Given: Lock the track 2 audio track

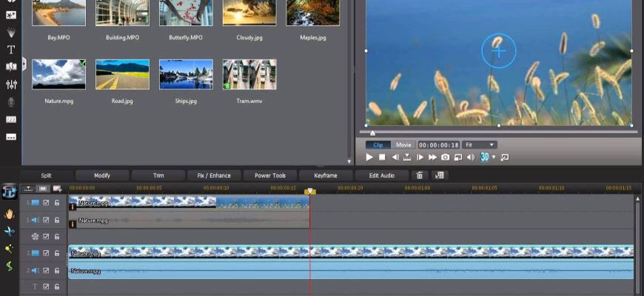Looking at the screenshot, I should point(57,271).
